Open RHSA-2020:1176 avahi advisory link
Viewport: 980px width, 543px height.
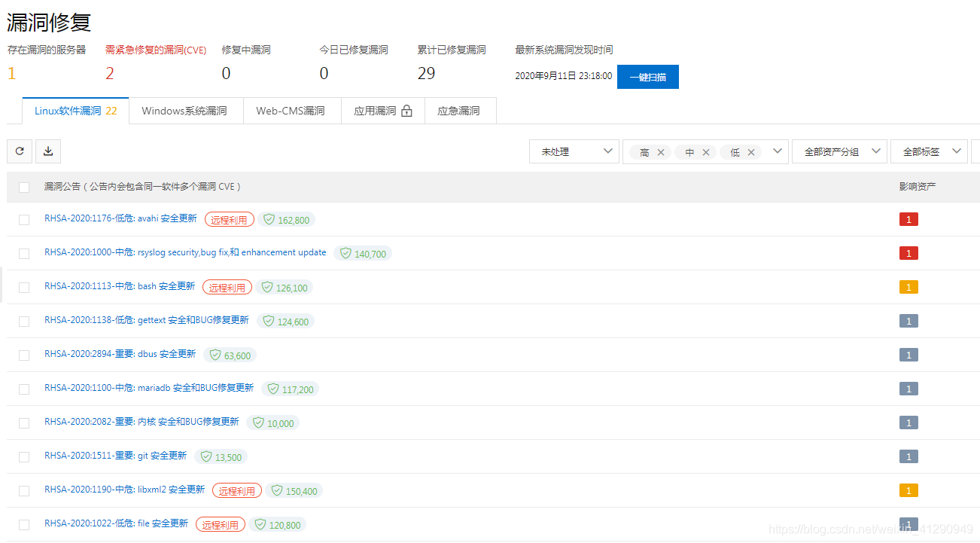tap(120, 218)
